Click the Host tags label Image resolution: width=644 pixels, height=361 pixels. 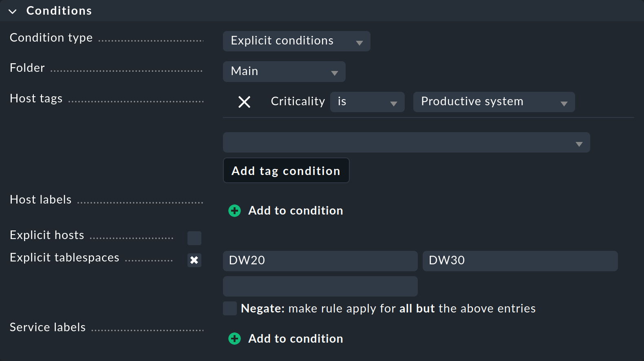36,98
